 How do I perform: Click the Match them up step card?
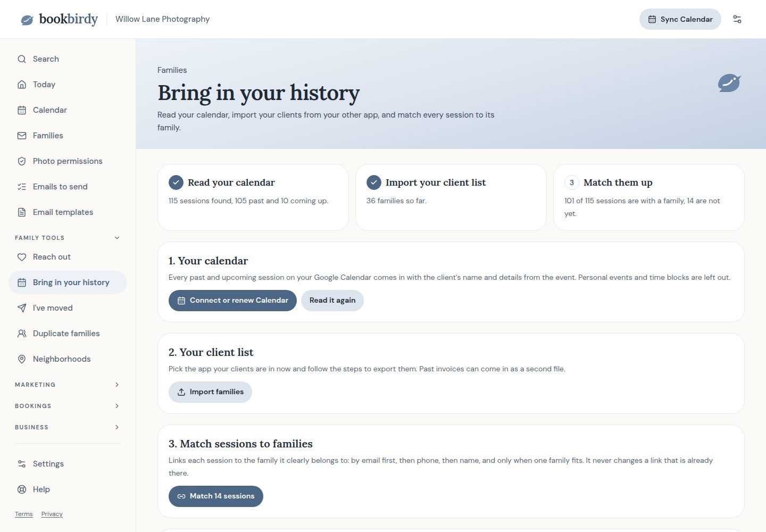coord(649,197)
